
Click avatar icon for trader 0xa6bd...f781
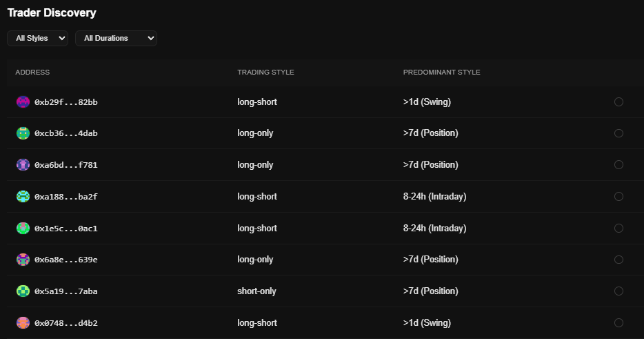coord(23,165)
